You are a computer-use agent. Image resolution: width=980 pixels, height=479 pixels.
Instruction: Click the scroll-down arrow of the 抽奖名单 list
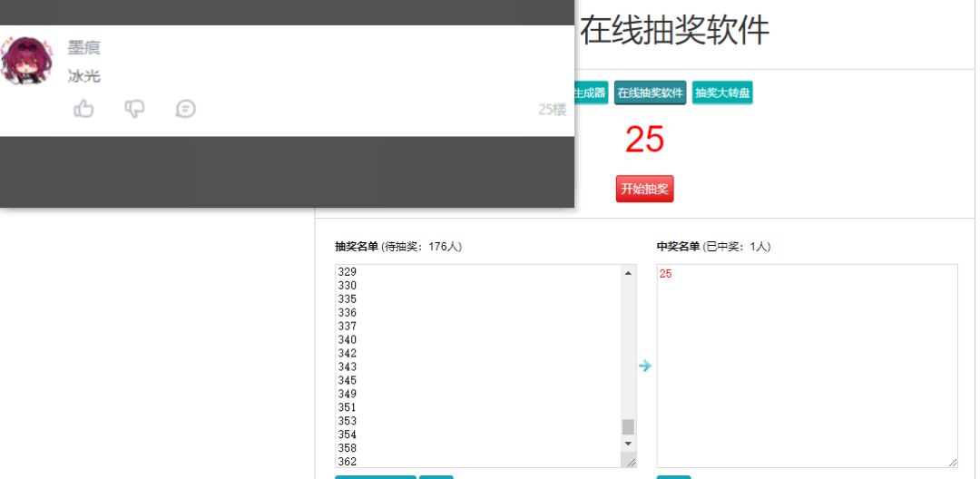coord(628,444)
